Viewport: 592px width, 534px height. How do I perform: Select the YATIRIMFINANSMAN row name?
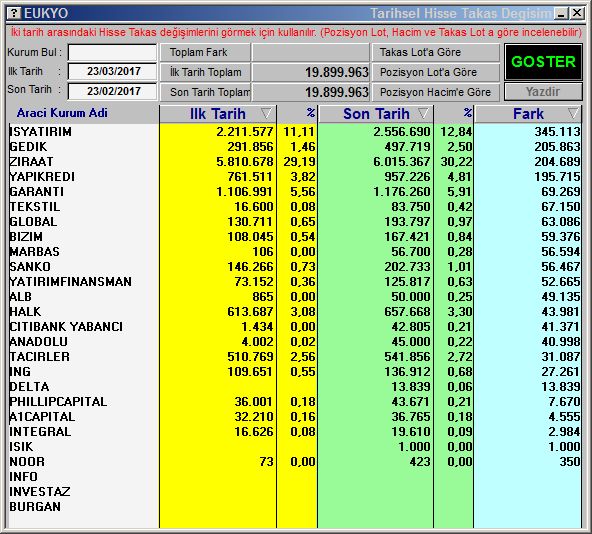(x=71, y=282)
